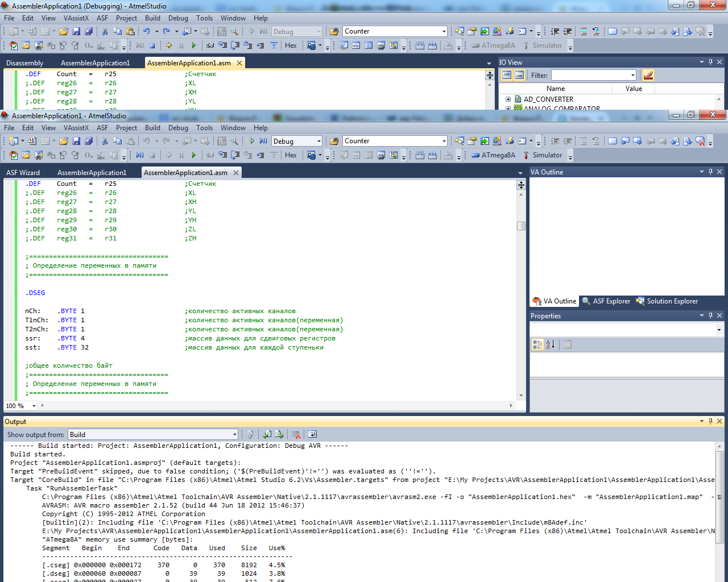The height and width of the screenshot is (582, 728).
Task: Click first view-mode icon in IO View toolbar
Action: [506, 75]
